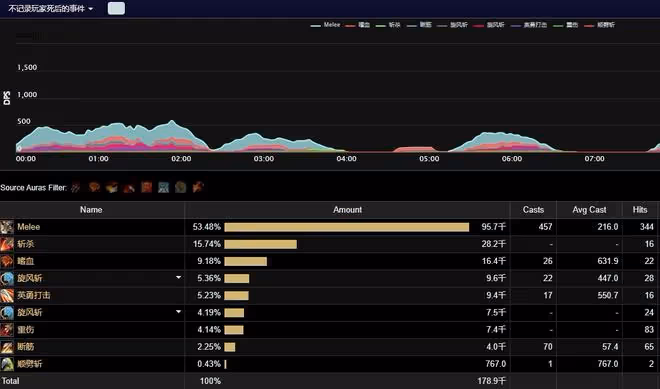Sort table by Amount column header
The image size is (660, 389).
coord(347,210)
